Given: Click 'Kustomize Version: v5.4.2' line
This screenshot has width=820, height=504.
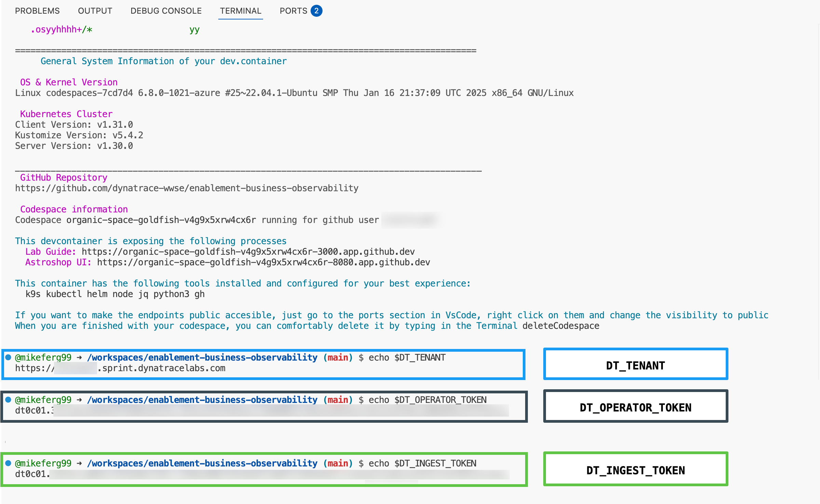Looking at the screenshot, I should click(79, 135).
